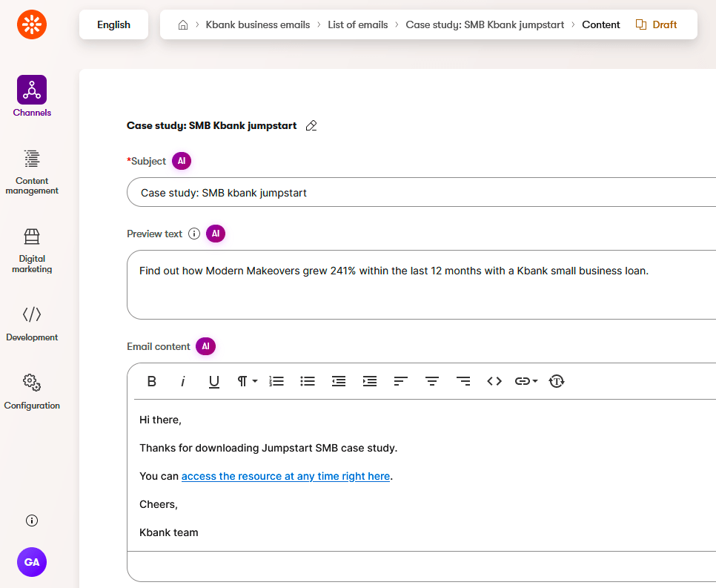Open the paragraph format dropdown
The width and height of the screenshot is (716, 588).
247,381
